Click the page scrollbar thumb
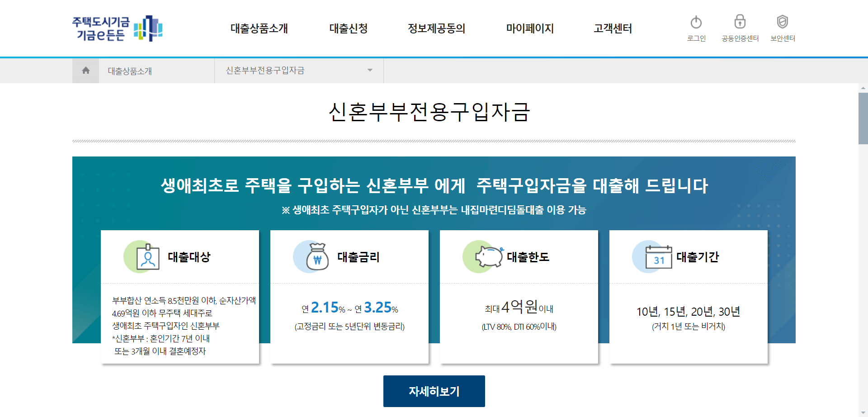This screenshot has height=417, width=868. 863,118
